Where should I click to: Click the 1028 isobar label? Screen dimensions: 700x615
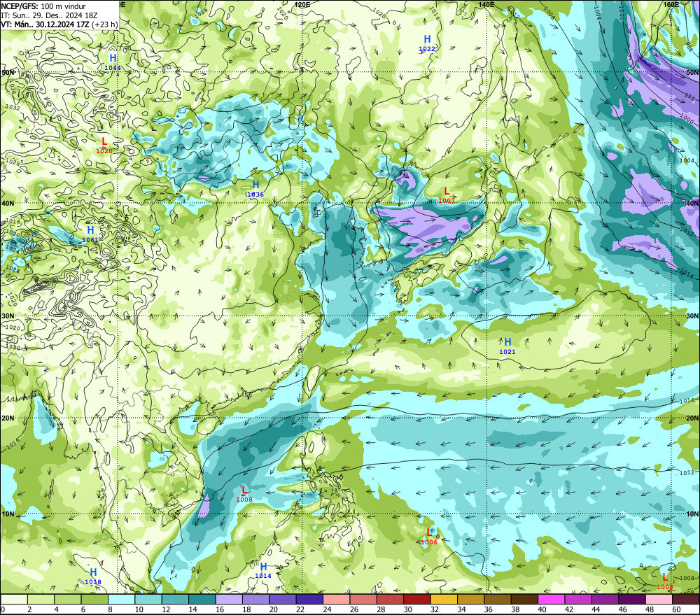click(13, 162)
